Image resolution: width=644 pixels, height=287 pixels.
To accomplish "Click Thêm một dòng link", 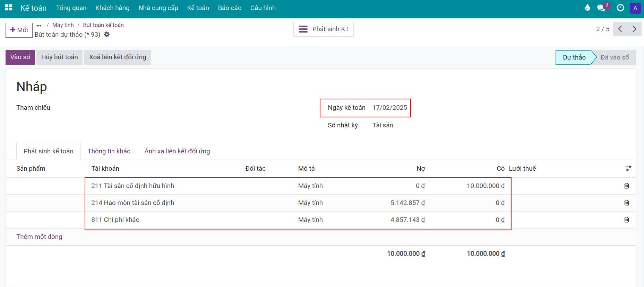I will pos(39,237).
